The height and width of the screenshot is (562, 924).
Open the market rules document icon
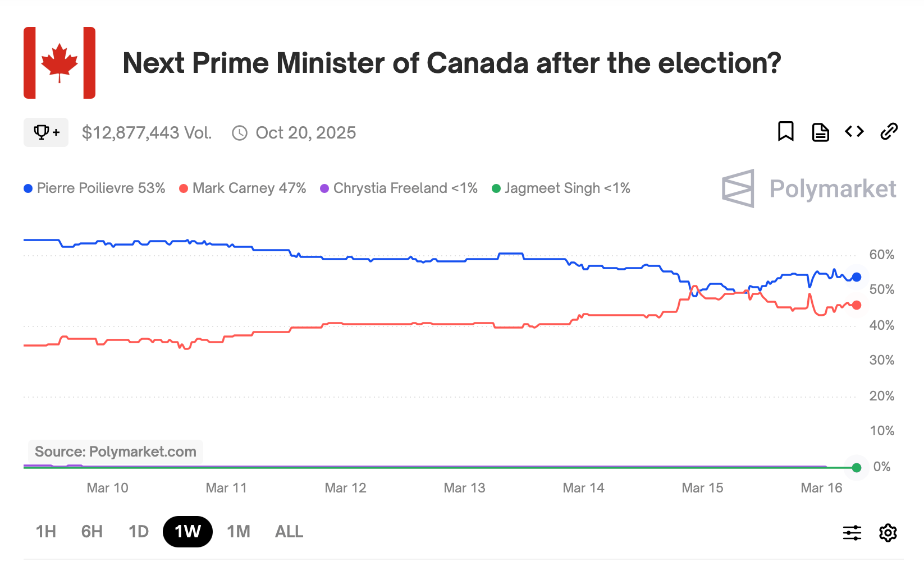pyautogui.click(x=820, y=132)
